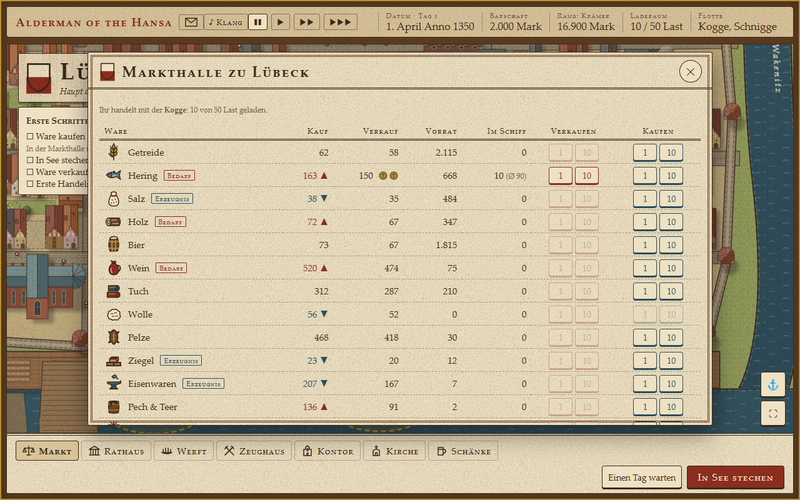Check the Ware kaufen checkbox

(x=30, y=136)
